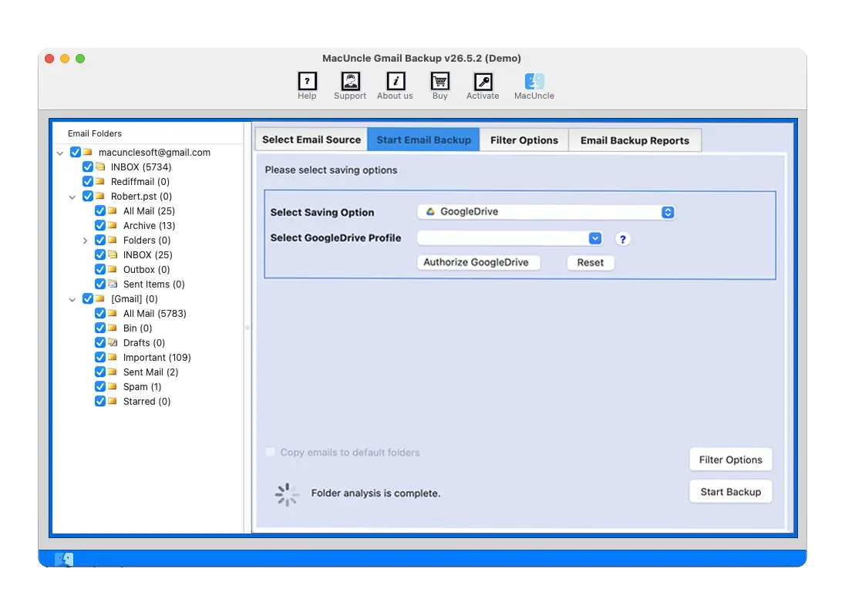Click the folder icon next to macunclesoft@gmail.com
845x616 pixels.
tap(88, 153)
